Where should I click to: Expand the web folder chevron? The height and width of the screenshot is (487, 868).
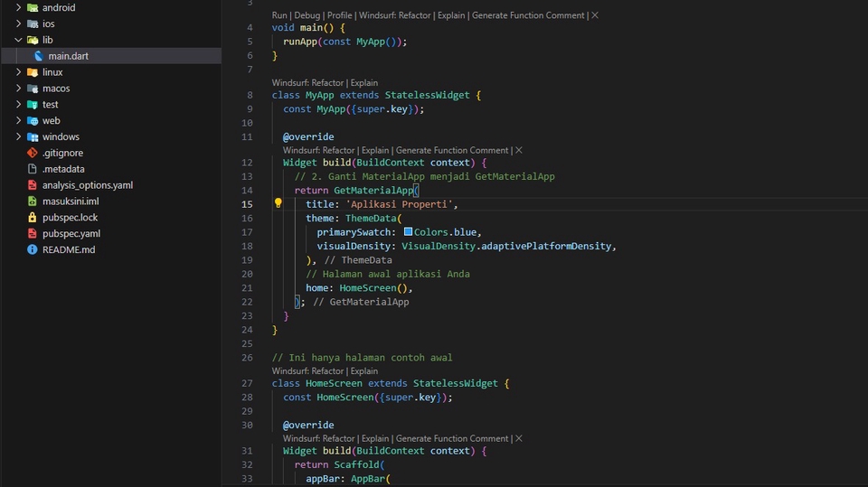pos(18,120)
